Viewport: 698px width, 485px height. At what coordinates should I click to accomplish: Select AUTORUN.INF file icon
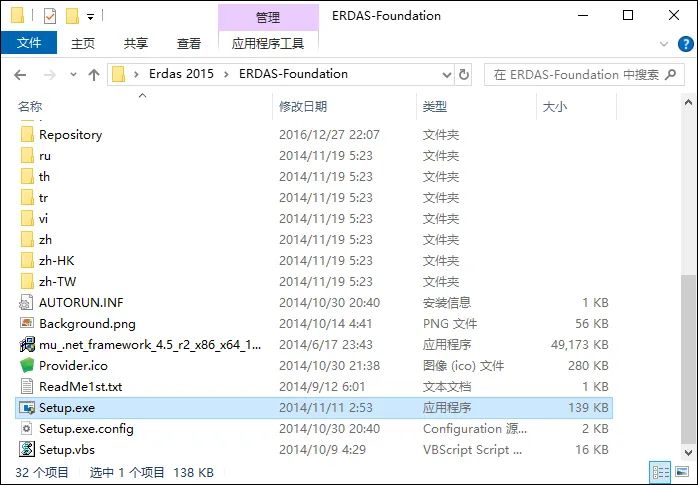tap(26, 303)
